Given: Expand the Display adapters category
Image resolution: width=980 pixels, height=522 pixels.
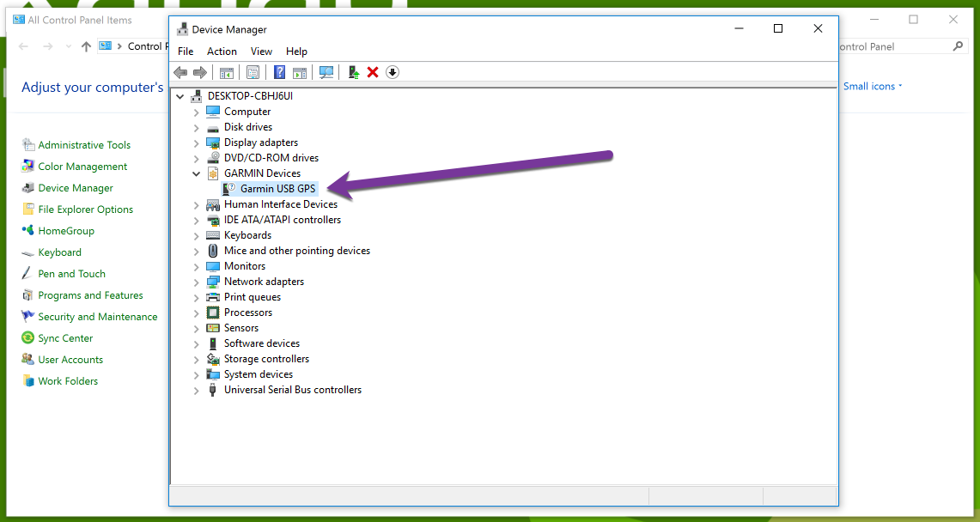Looking at the screenshot, I should click(x=196, y=143).
